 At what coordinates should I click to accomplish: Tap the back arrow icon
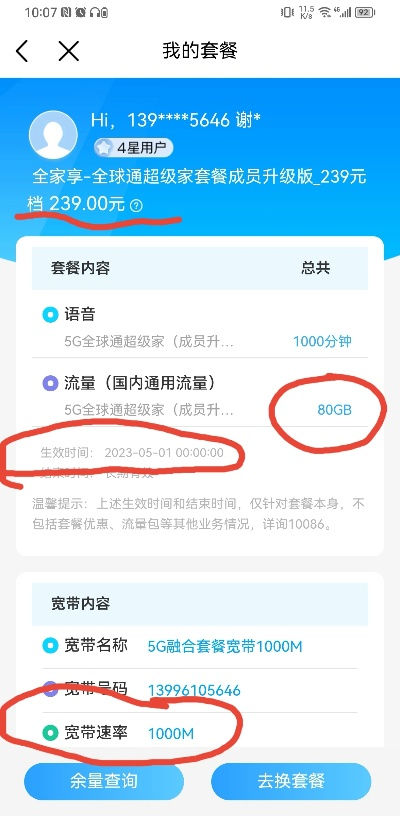(x=22, y=51)
